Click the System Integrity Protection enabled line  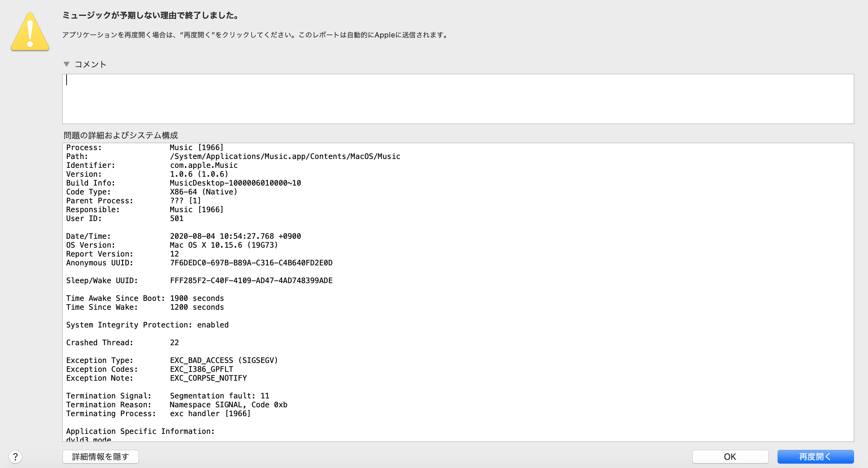click(147, 325)
